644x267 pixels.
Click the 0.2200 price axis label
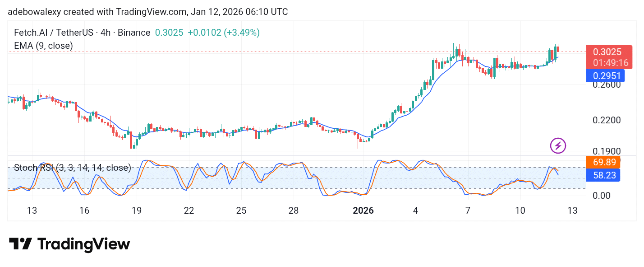pyautogui.click(x=607, y=120)
